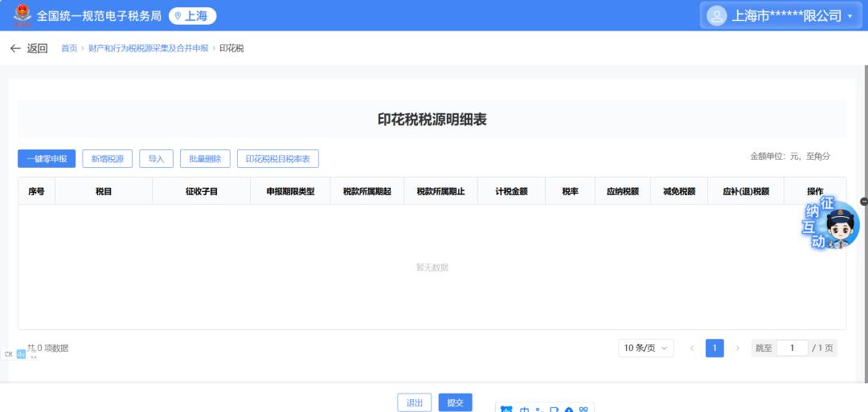Click the 批量删除 button

[205, 159]
